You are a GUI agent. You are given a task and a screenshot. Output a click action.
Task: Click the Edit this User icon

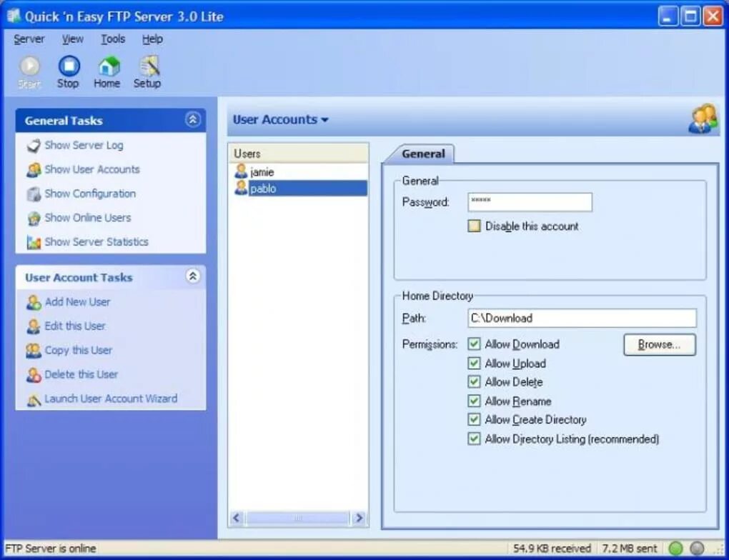click(x=34, y=326)
